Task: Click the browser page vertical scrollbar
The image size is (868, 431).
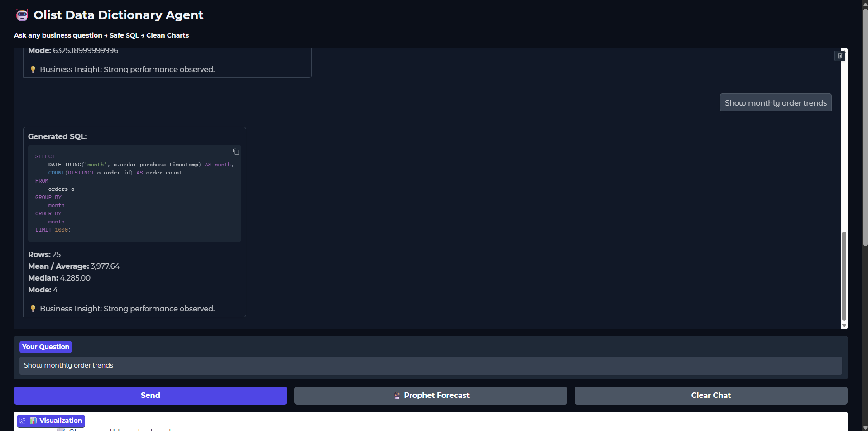Action: (865, 127)
